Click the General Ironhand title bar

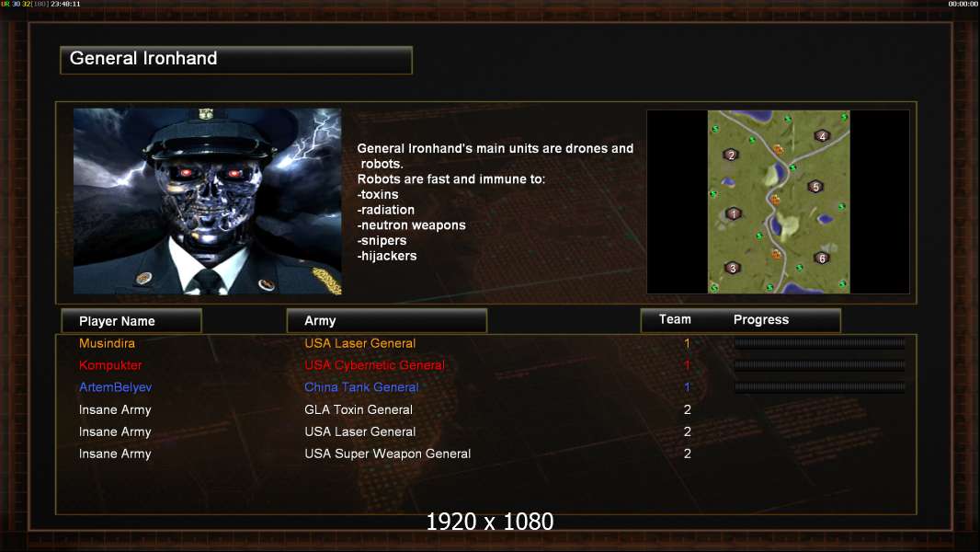click(x=236, y=60)
